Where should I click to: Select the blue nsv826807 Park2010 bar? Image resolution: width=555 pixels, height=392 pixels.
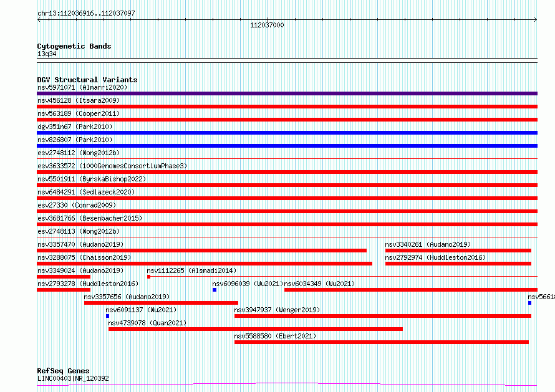click(287, 146)
